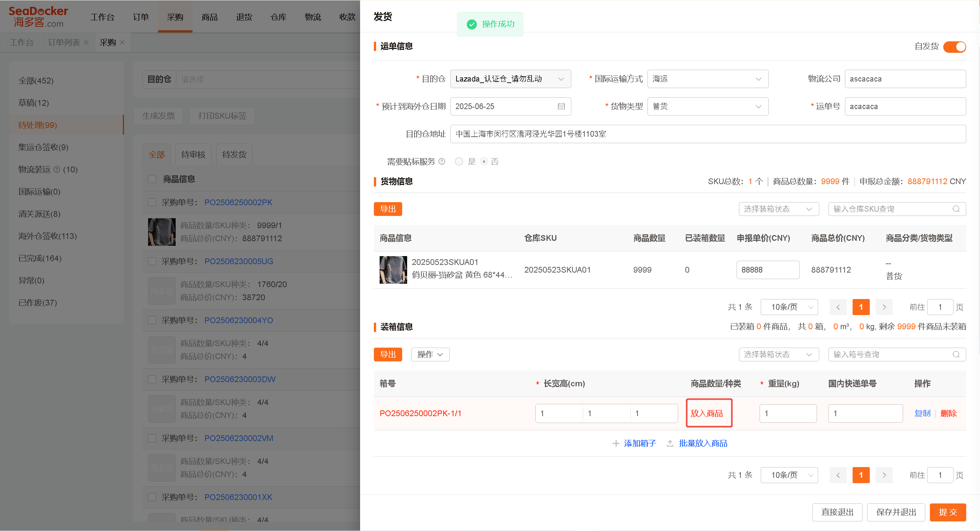
Task: Close the 采购 tab with its X
Action: coord(122,42)
